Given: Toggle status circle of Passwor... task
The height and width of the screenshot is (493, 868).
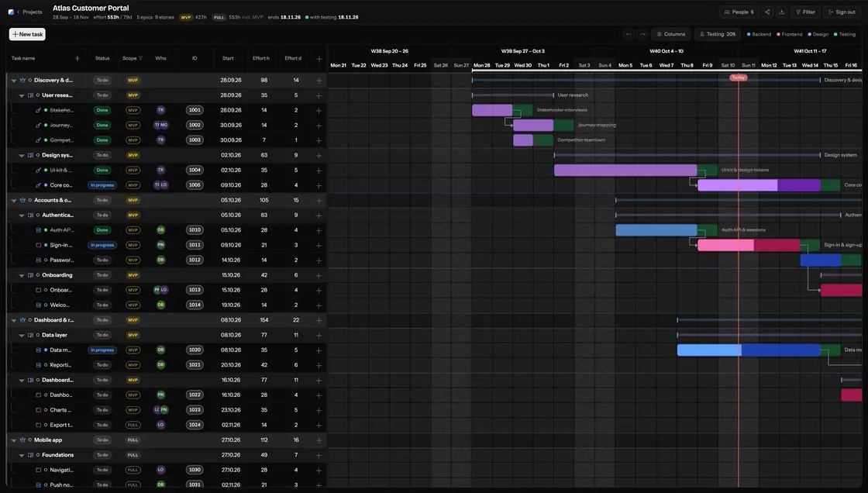Looking at the screenshot, I should point(46,260).
